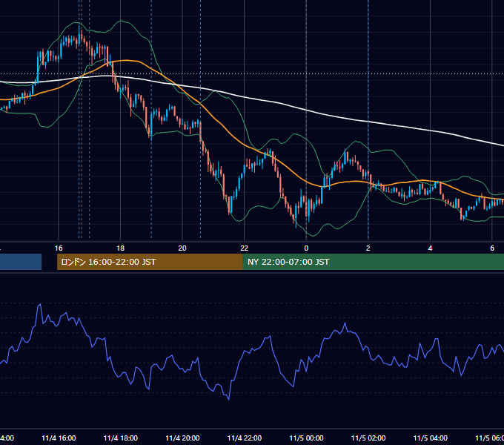Click the ロンドン 16:00-22:00 JST session bar
504x445 pixels.
[x=150, y=262]
